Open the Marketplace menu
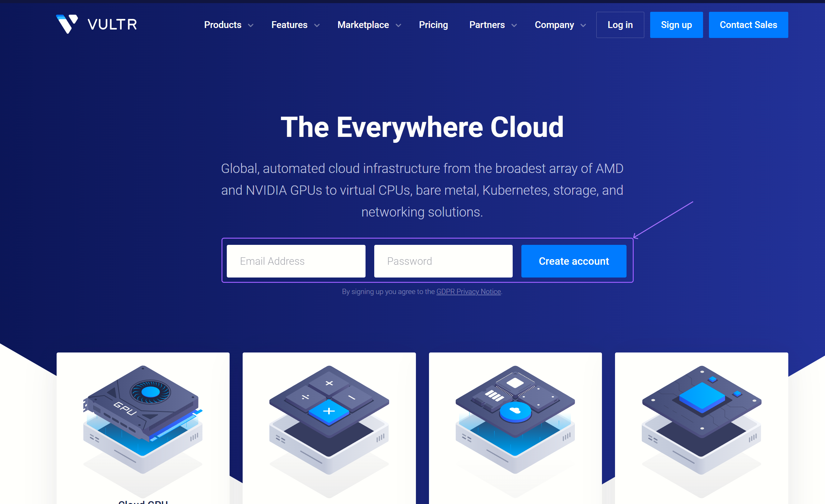This screenshot has width=825, height=504. [x=363, y=25]
